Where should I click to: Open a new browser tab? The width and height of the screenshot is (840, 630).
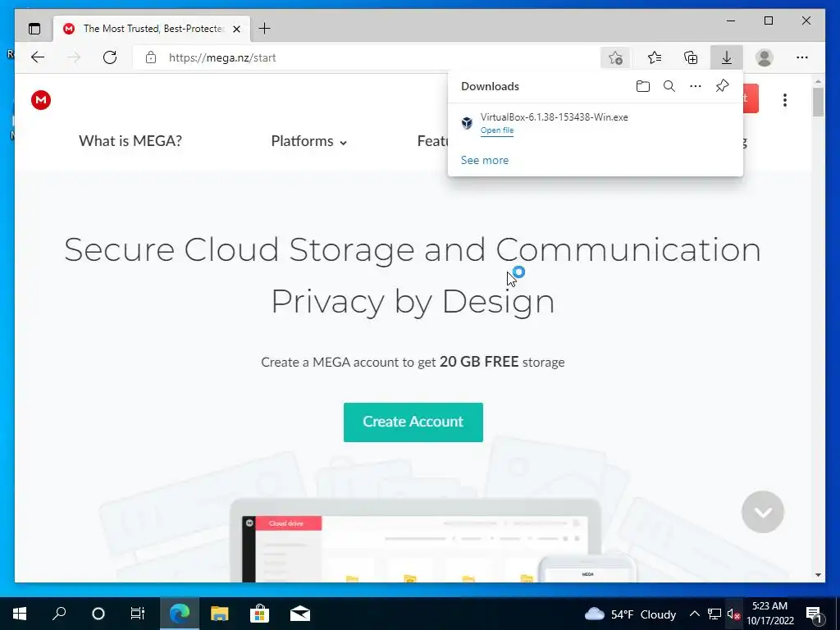265,29
